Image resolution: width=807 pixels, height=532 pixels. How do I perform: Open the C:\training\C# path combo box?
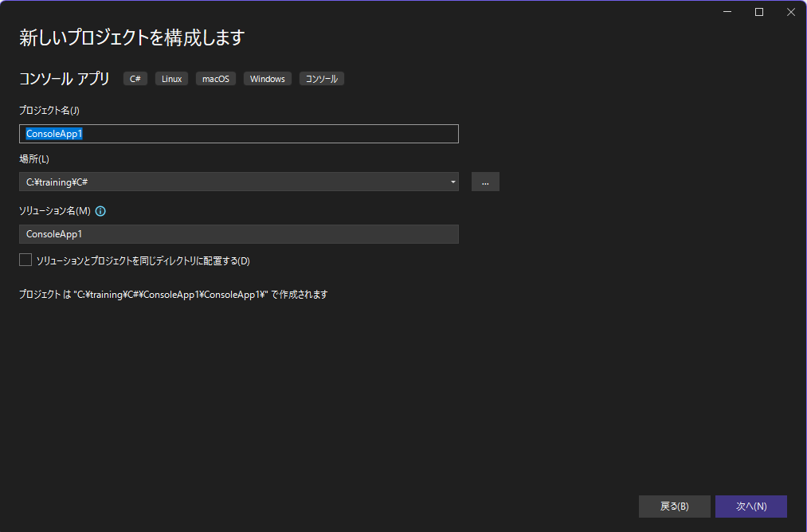click(x=239, y=182)
